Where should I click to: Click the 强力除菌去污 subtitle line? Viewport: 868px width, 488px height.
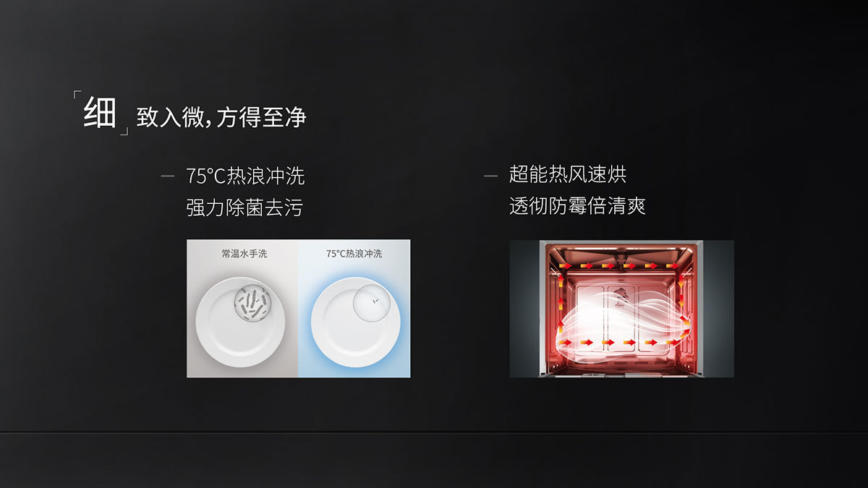pos(244,208)
